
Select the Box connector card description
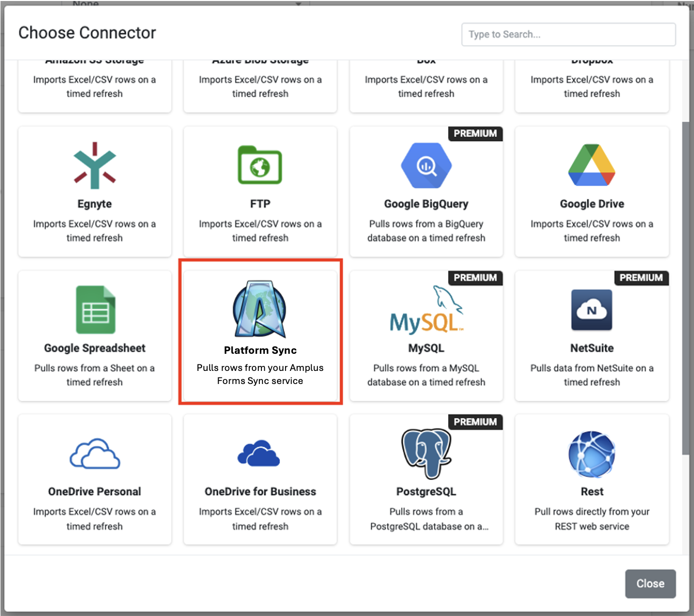tap(426, 87)
